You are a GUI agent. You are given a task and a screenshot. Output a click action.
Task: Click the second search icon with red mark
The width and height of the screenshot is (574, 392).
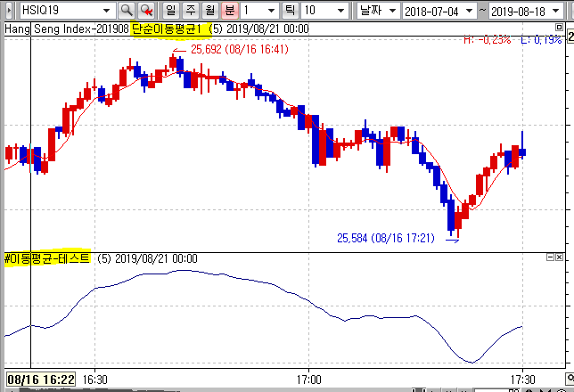(145, 10)
